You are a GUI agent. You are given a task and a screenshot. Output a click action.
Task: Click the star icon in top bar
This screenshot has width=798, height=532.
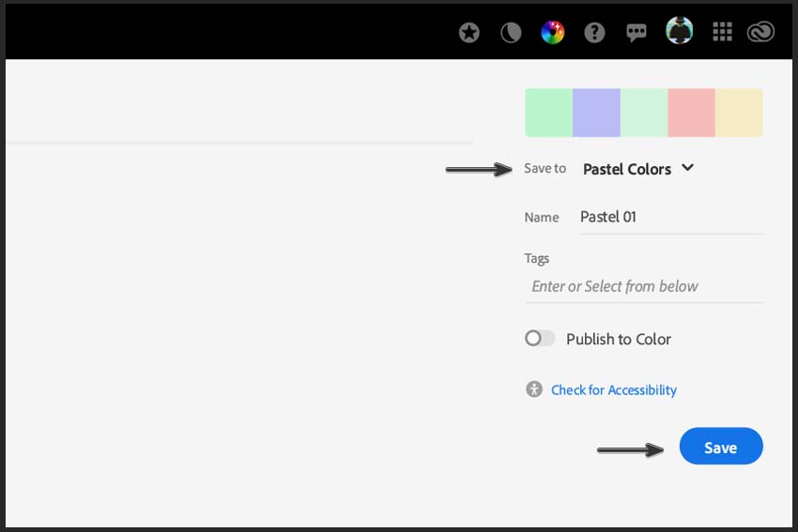468,33
